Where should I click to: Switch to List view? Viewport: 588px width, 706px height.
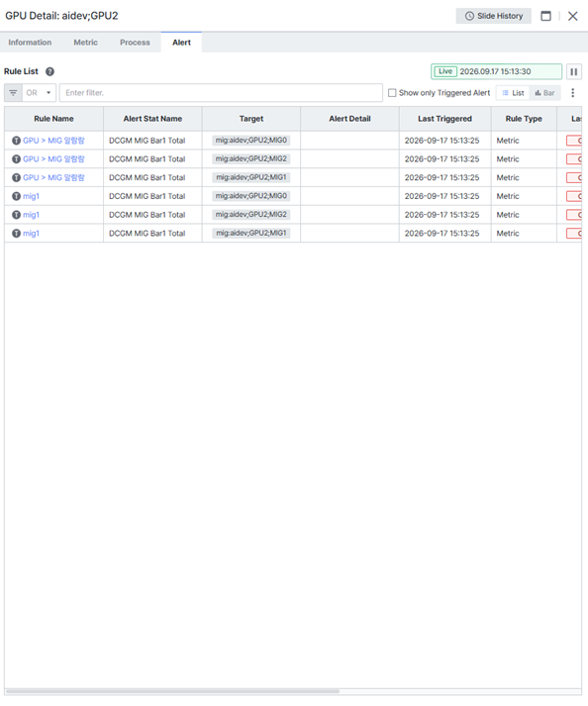pos(513,93)
